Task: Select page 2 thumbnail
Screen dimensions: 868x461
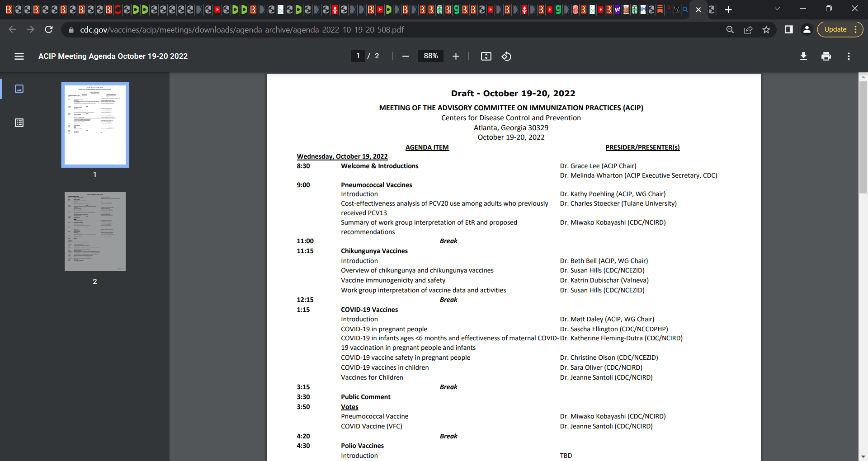Action: click(x=95, y=231)
